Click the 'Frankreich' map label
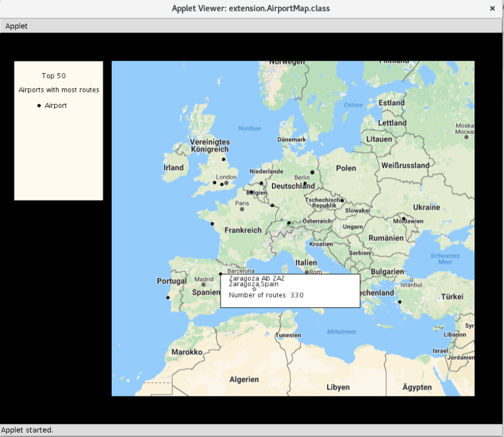This screenshot has width=504, height=437. coord(243,230)
